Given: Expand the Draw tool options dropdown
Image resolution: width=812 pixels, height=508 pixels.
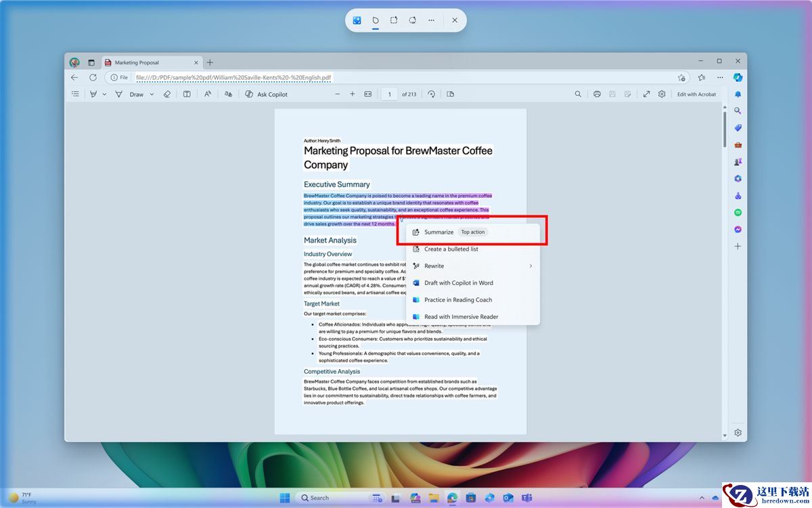Looking at the screenshot, I should 152,94.
